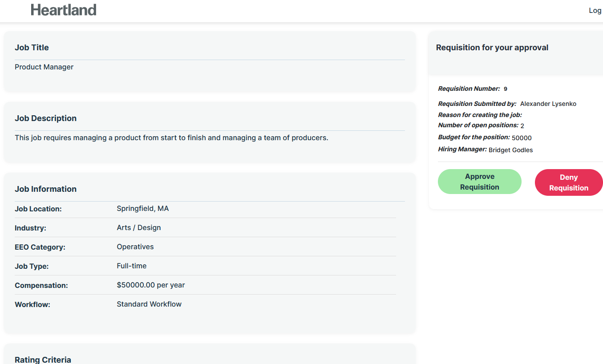
Task: Click submitter name Alexander Lysenko
Action: [x=548, y=104]
